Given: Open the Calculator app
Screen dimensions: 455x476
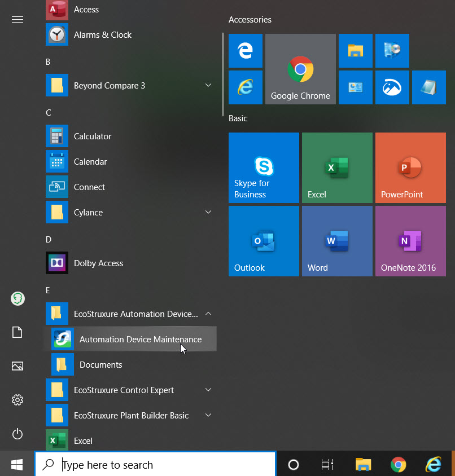Looking at the screenshot, I should click(x=131, y=136).
